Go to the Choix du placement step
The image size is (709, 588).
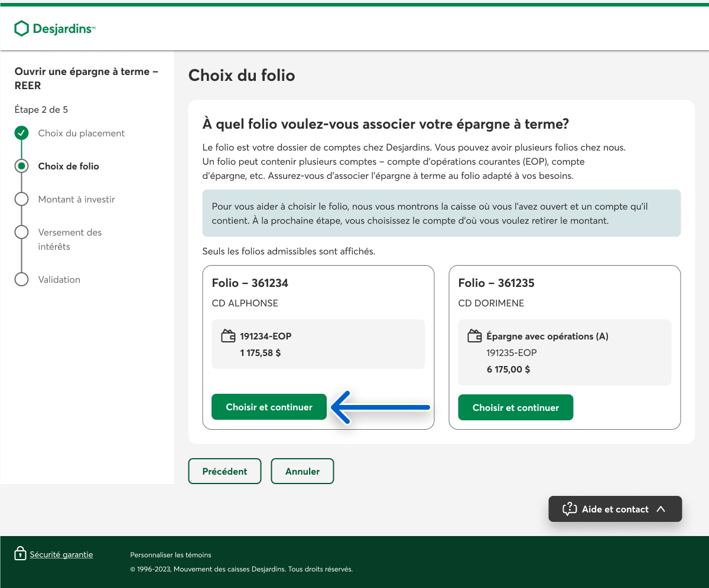(81, 133)
